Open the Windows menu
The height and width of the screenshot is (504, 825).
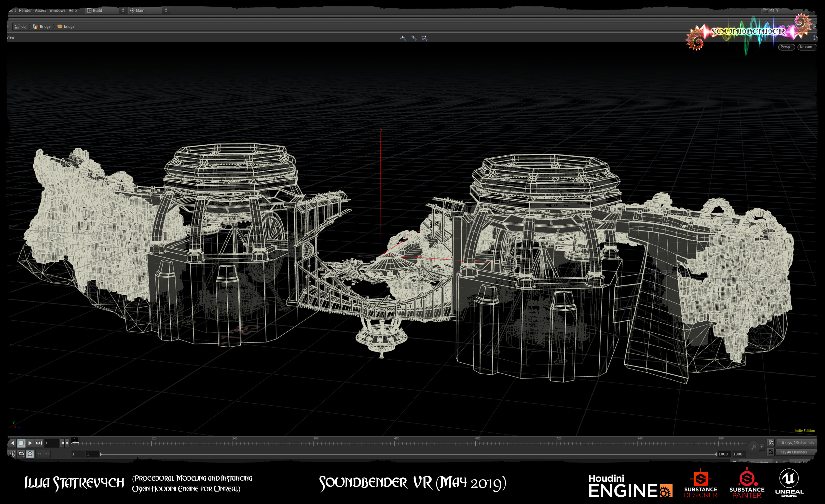57,10
